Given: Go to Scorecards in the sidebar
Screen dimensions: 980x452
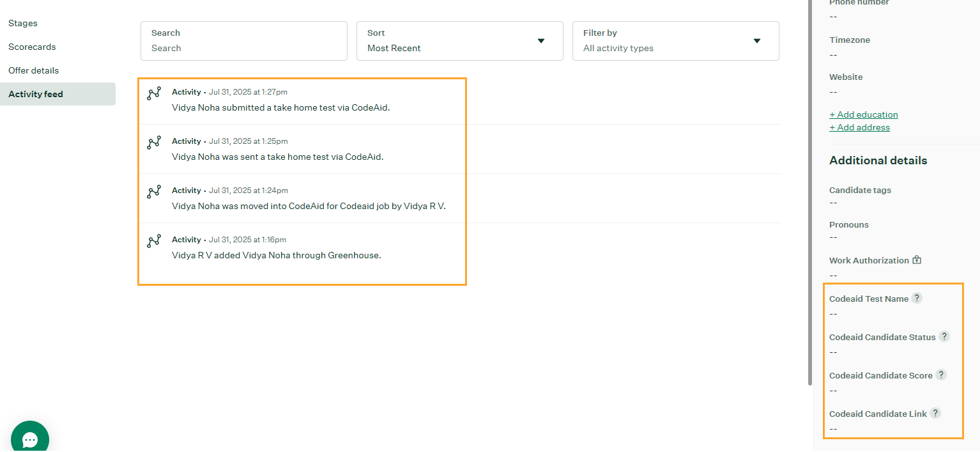Looking at the screenshot, I should click(x=32, y=47).
